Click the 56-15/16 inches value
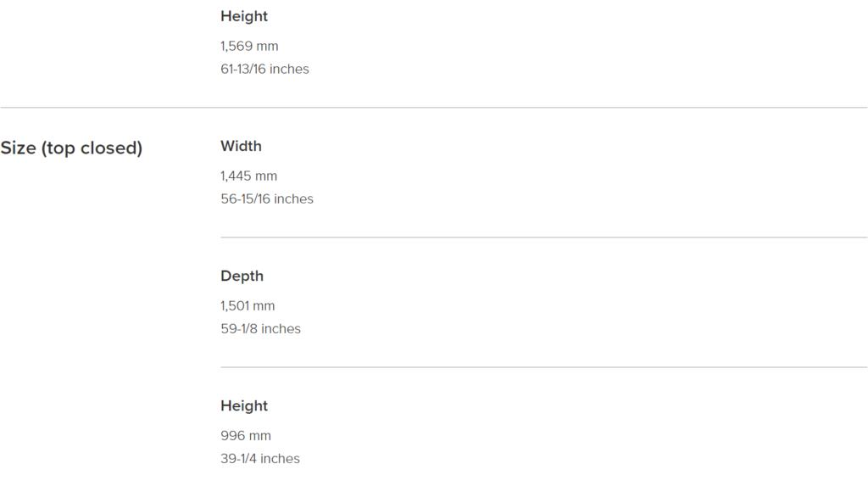The image size is (868, 486). click(267, 199)
